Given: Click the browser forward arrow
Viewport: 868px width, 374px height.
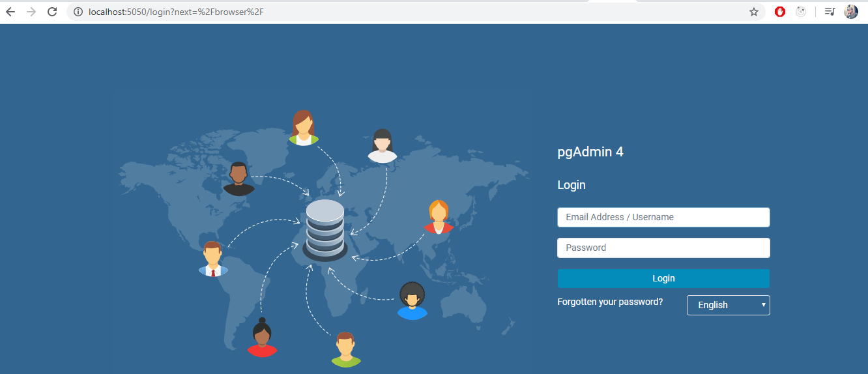Looking at the screenshot, I should point(31,12).
